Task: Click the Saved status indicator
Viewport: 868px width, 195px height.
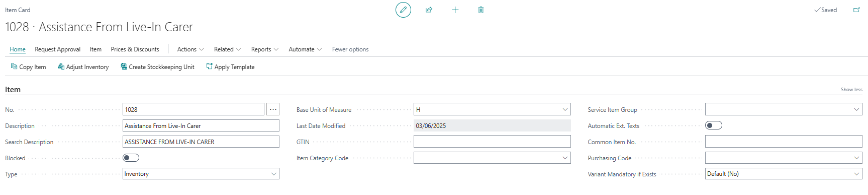Action: point(826,10)
